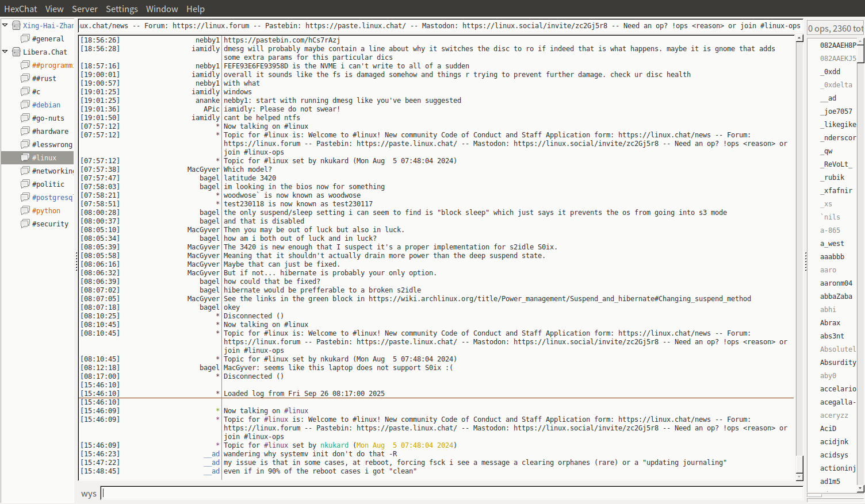
Task: Click the channel icon next to #security
Action: [25, 224]
